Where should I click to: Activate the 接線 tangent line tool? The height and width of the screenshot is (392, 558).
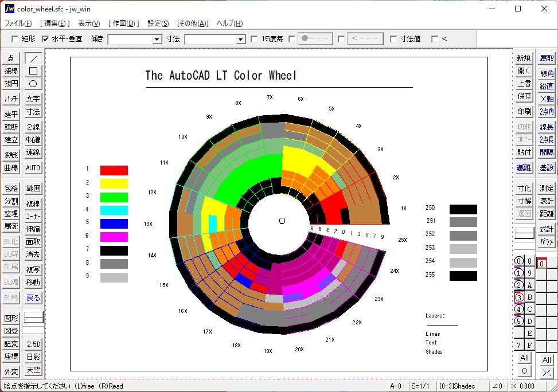[x=11, y=71]
